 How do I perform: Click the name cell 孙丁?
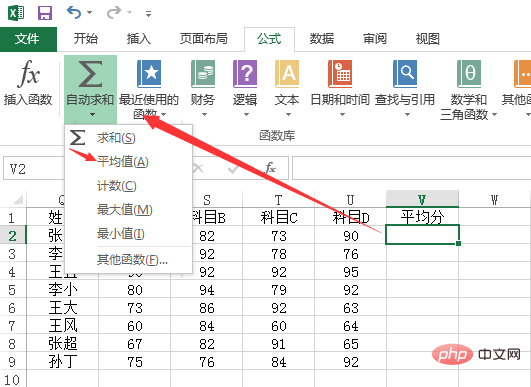pyautogui.click(x=63, y=362)
